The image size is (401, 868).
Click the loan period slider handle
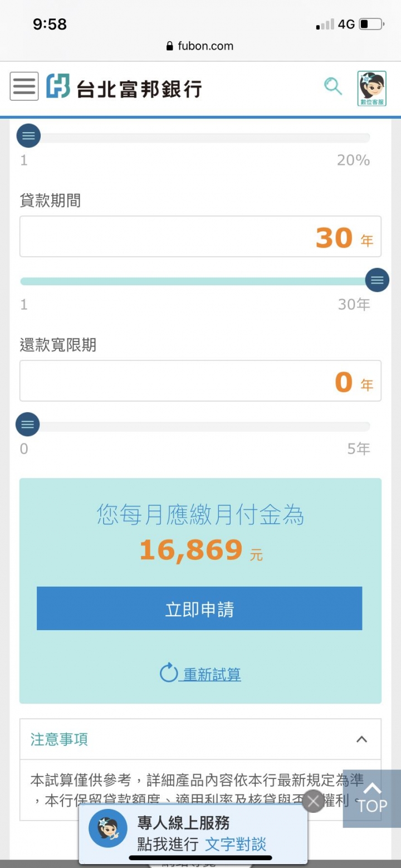(377, 280)
